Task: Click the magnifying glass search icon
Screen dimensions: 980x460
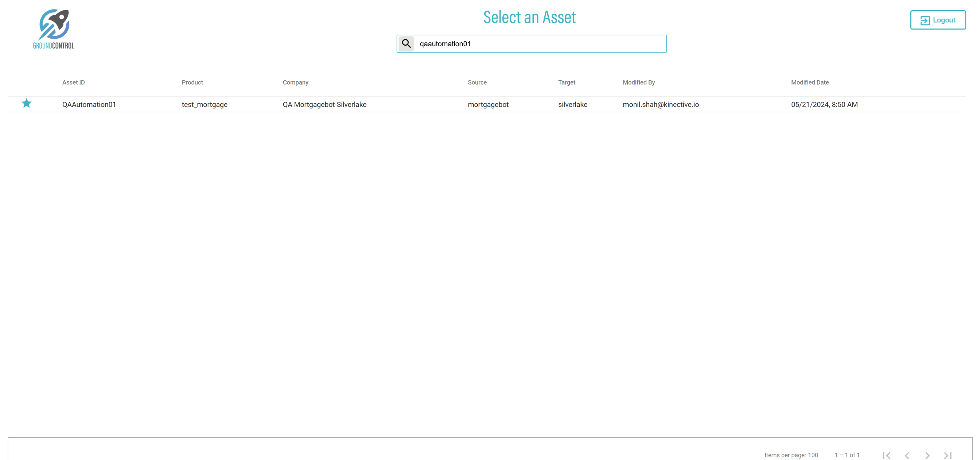Action: pyautogui.click(x=406, y=44)
